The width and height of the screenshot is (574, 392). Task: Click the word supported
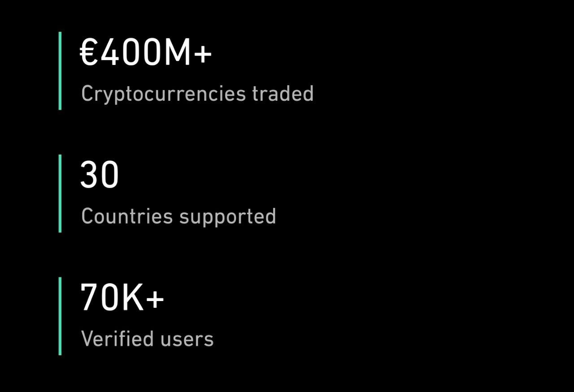click(x=227, y=217)
